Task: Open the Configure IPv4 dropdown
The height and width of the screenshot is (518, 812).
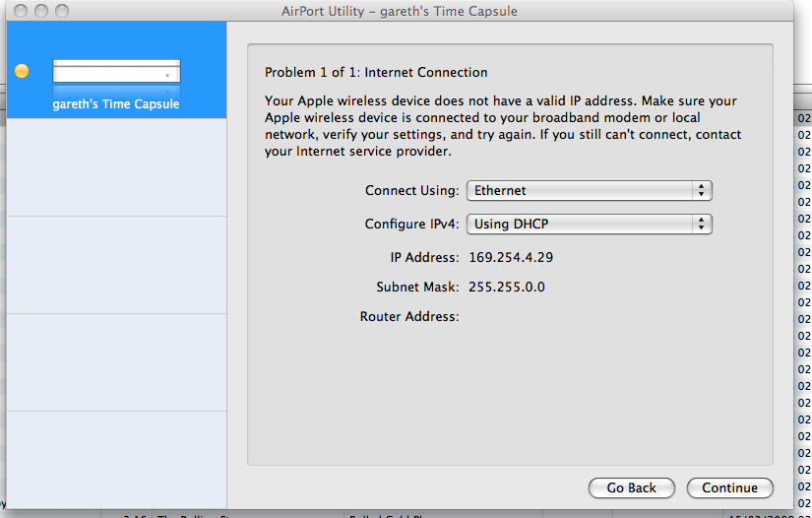Action: (590, 224)
